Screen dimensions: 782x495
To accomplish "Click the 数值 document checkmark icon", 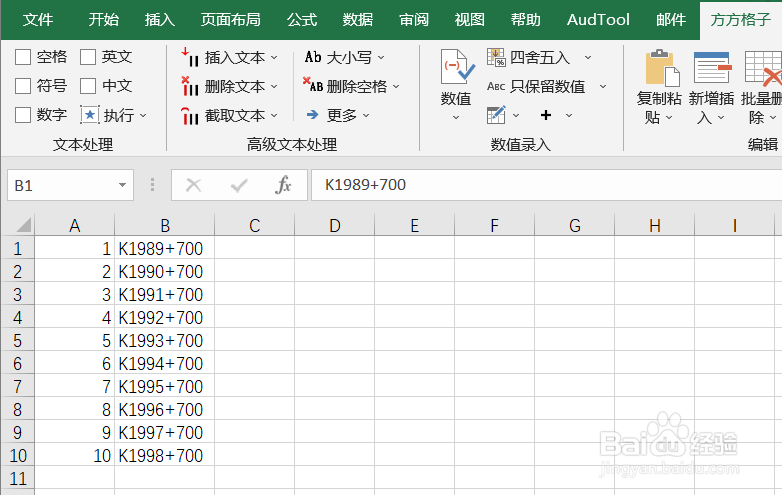I will click(456, 67).
